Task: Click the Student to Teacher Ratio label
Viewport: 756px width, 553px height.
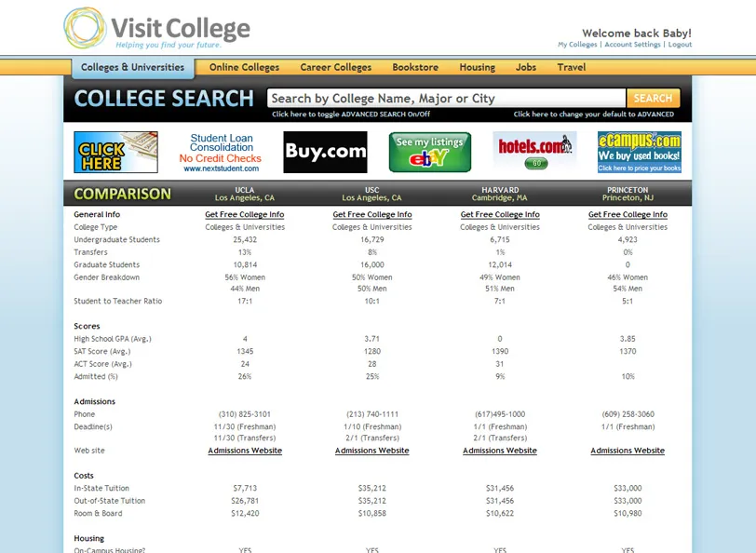Action: (118, 302)
